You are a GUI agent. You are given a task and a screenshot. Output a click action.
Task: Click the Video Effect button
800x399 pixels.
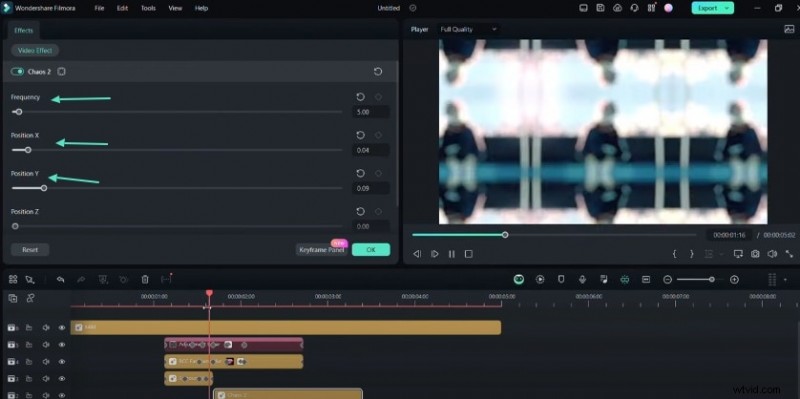pyautogui.click(x=35, y=51)
